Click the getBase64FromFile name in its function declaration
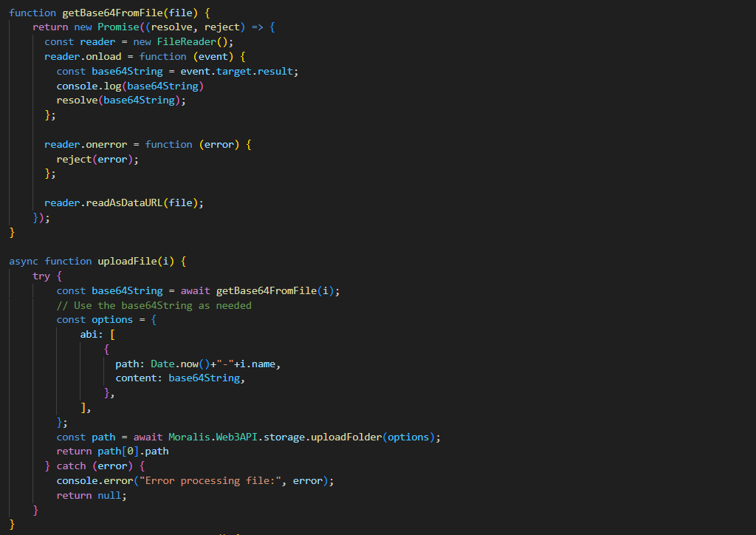The image size is (756, 535). click(112, 13)
